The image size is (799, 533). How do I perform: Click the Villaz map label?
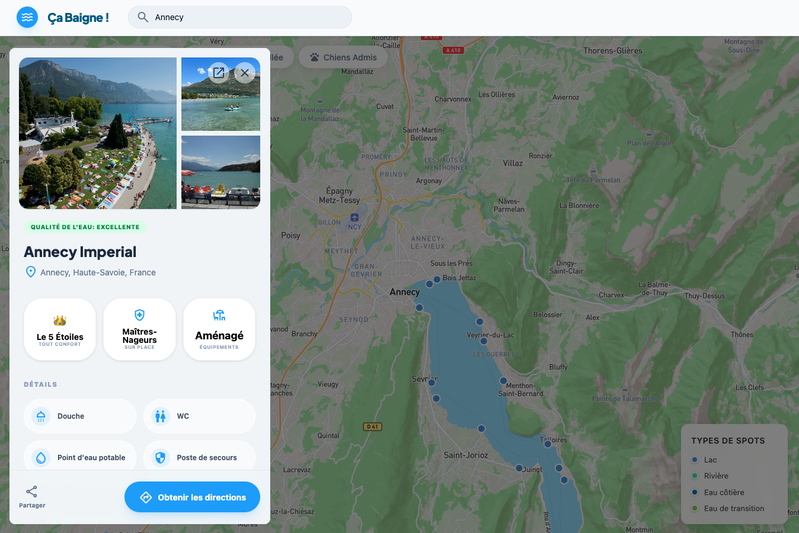pos(513,163)
